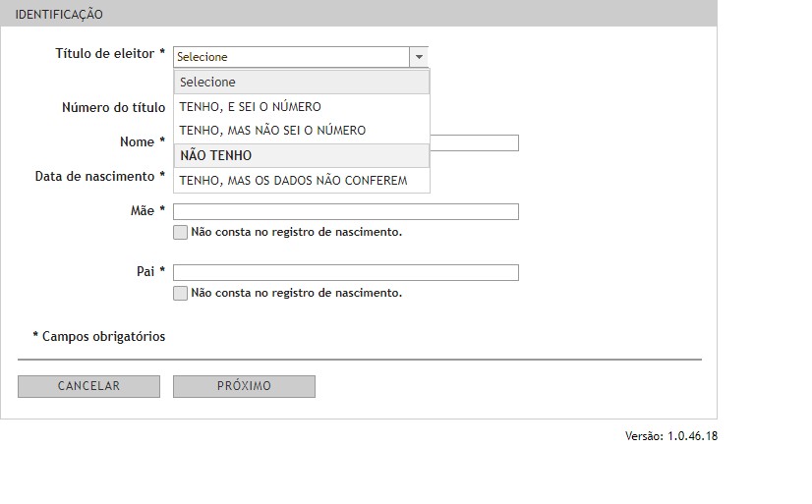
Task: Select the highlighted 'NÃO TENHO' option
Action: 302,155
